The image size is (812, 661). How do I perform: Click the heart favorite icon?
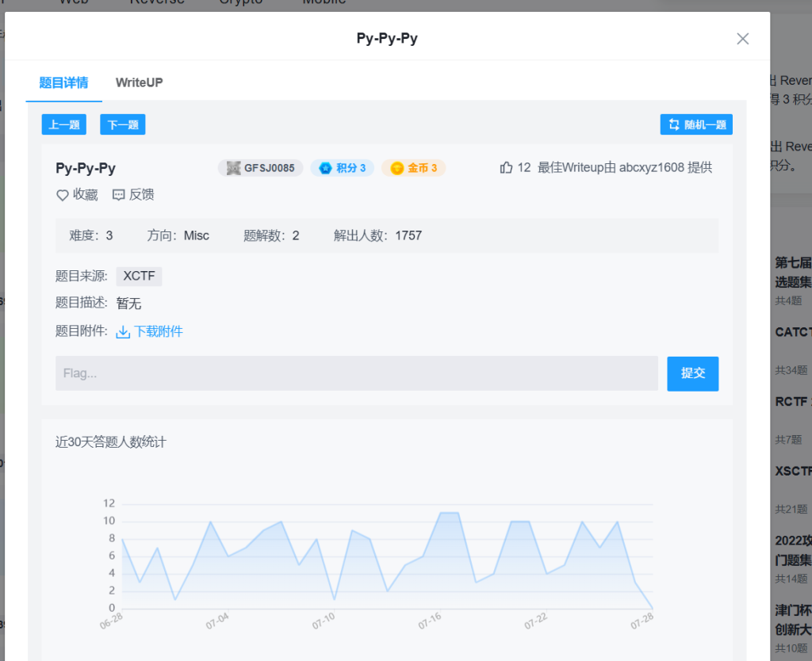click(x=63, y=195)
